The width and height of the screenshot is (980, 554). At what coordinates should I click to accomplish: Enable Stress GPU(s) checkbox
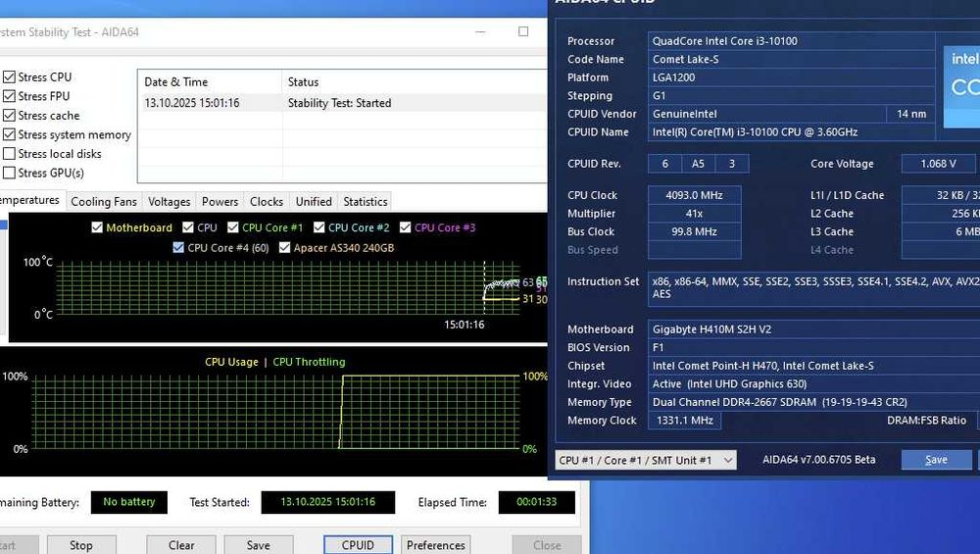pyautogui.click(x=9, y=173)
